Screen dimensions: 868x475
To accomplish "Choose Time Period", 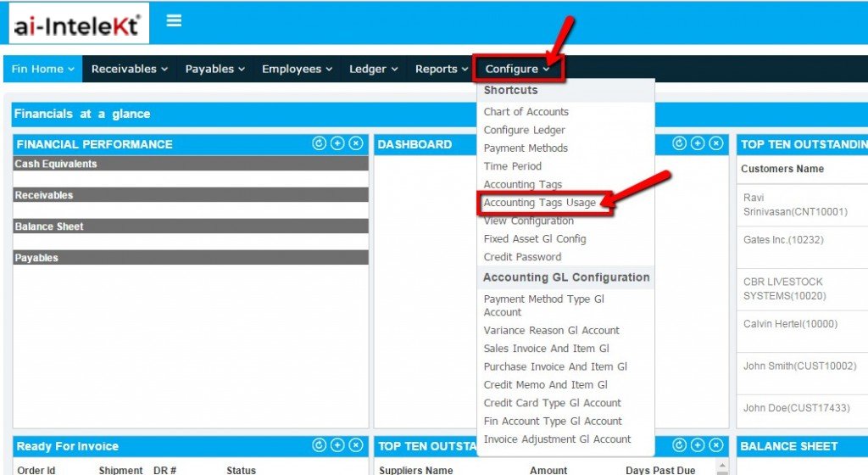I will click(x=512, y=166).
